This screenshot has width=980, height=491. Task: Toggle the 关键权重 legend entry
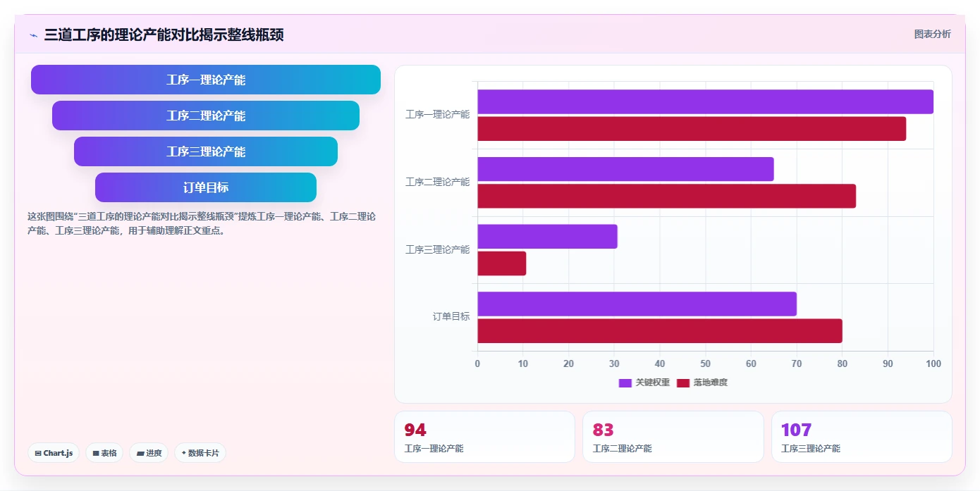pyautogui.click(x=644, y=383)
